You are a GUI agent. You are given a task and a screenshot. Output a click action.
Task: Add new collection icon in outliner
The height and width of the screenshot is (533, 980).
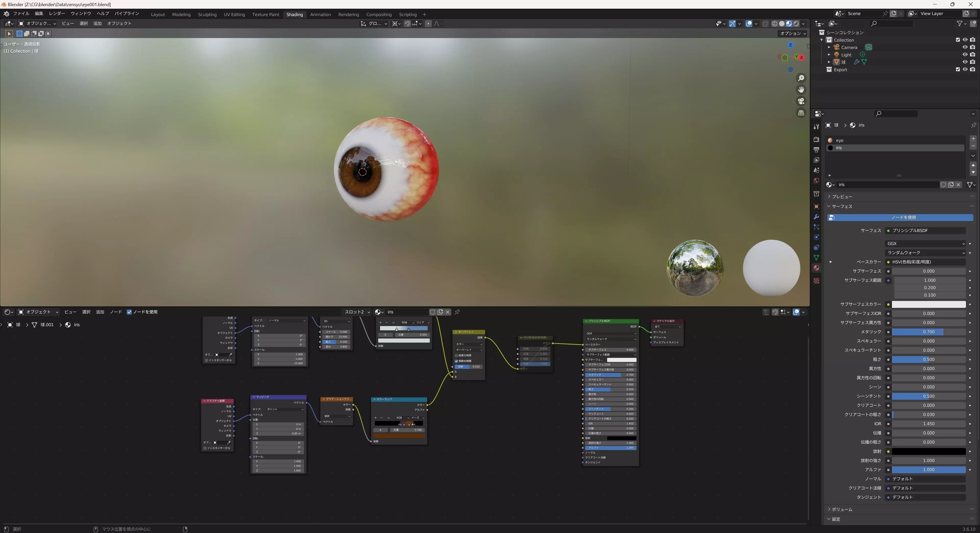(x=973, y=23)
